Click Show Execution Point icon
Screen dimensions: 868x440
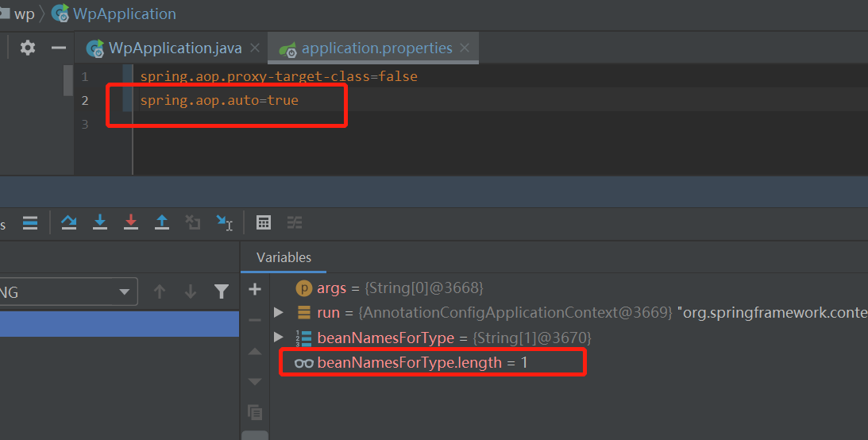(30, 222)
